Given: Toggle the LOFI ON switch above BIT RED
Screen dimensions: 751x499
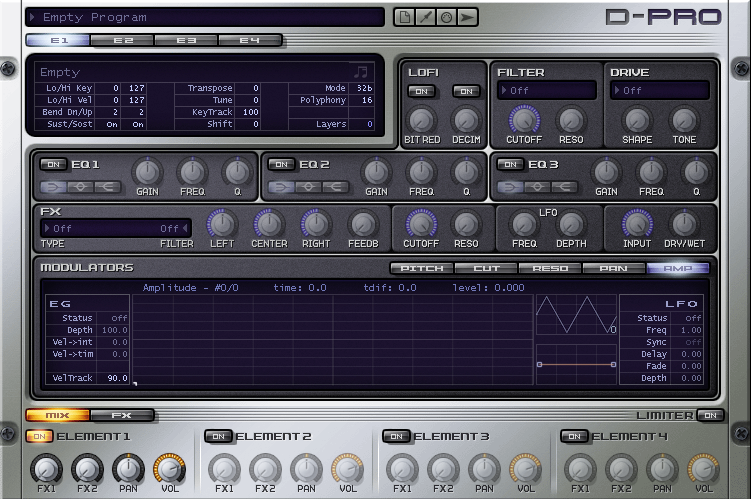Looking at the screenshot, I should pos(421,91).
